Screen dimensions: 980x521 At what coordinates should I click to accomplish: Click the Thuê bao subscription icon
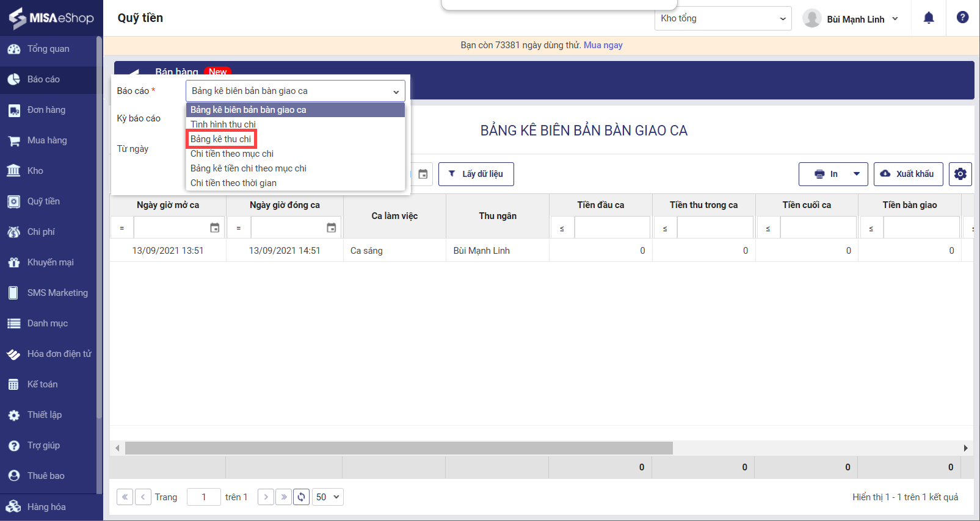[14, 476]
